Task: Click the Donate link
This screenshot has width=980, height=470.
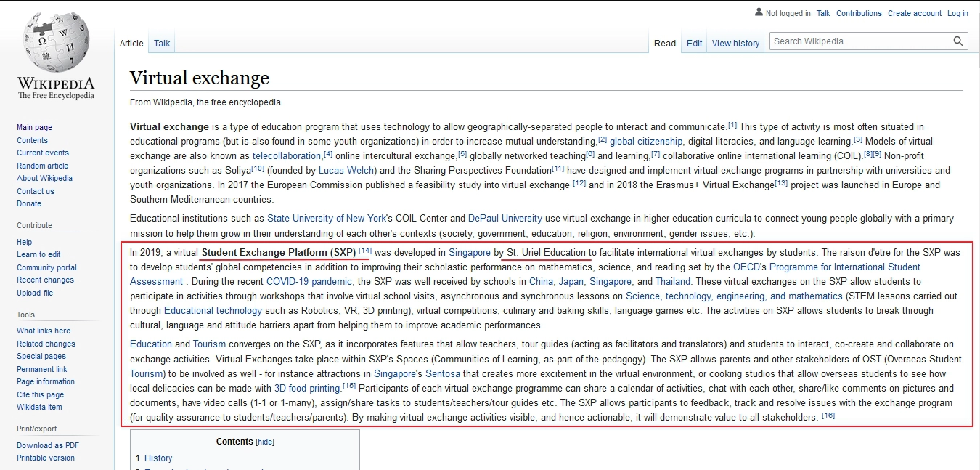Action: click(x=29, y=204)
